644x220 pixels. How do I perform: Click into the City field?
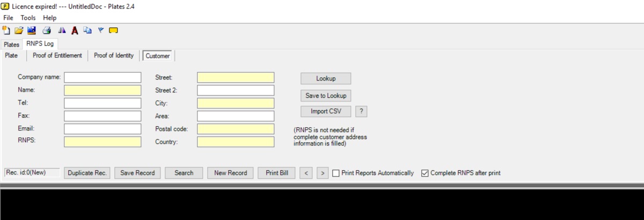pyautogui.click(x=236, y=103)
